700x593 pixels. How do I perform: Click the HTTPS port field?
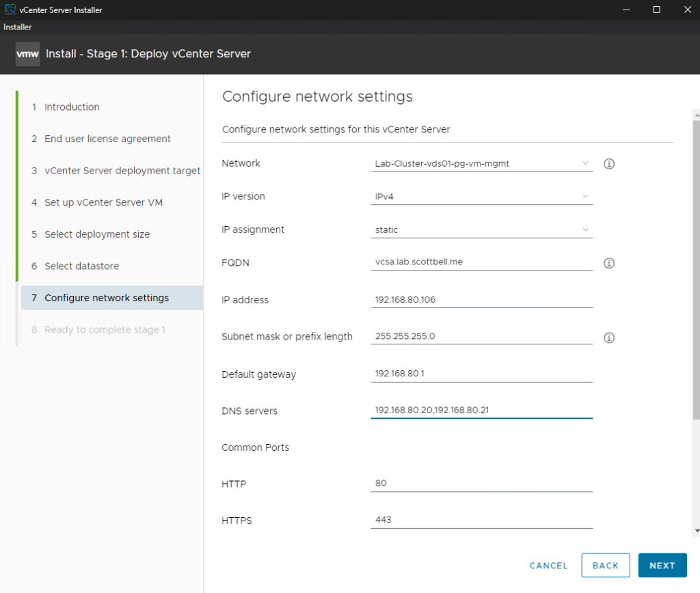pyautogui.click(x=481, y=520)
